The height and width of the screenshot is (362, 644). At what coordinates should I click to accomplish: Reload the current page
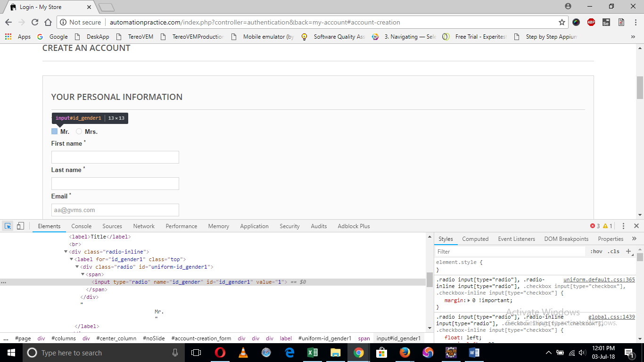(x=34, y=22)
